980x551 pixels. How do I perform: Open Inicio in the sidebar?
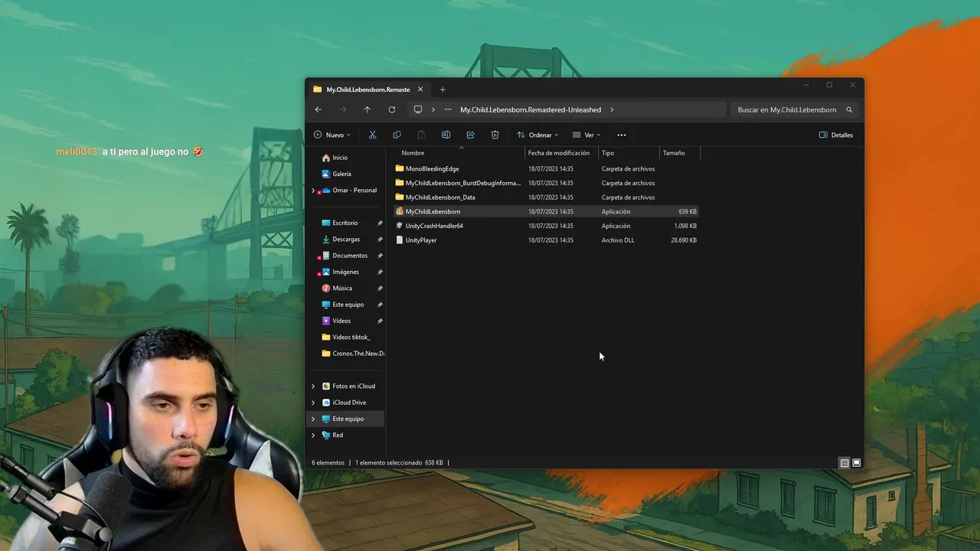[x=340, y=158]
